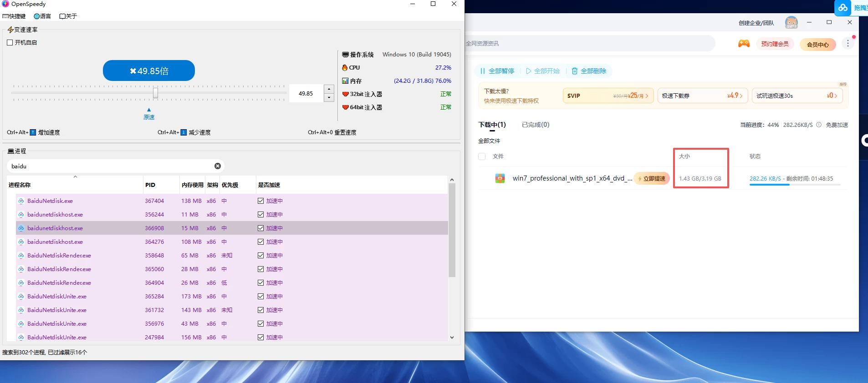Click the process search input field
Screen dimensions: 868x383
(109, 166)
